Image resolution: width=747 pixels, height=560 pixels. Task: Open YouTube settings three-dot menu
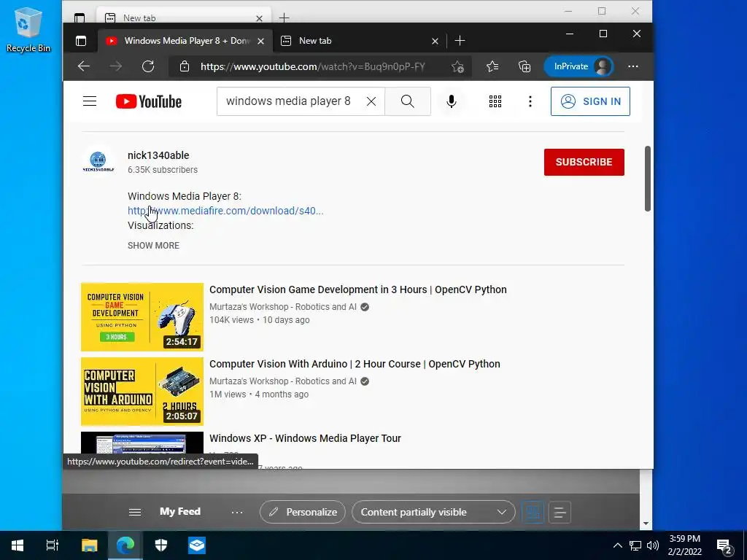tap(530, 101)
